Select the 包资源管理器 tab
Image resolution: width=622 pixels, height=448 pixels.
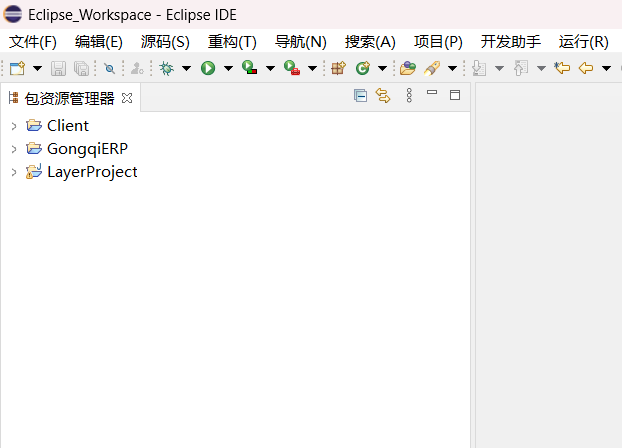tap(69, 98)
